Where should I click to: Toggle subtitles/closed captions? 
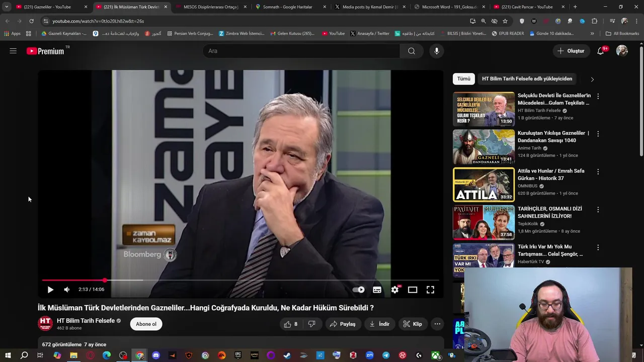point(377,290)
